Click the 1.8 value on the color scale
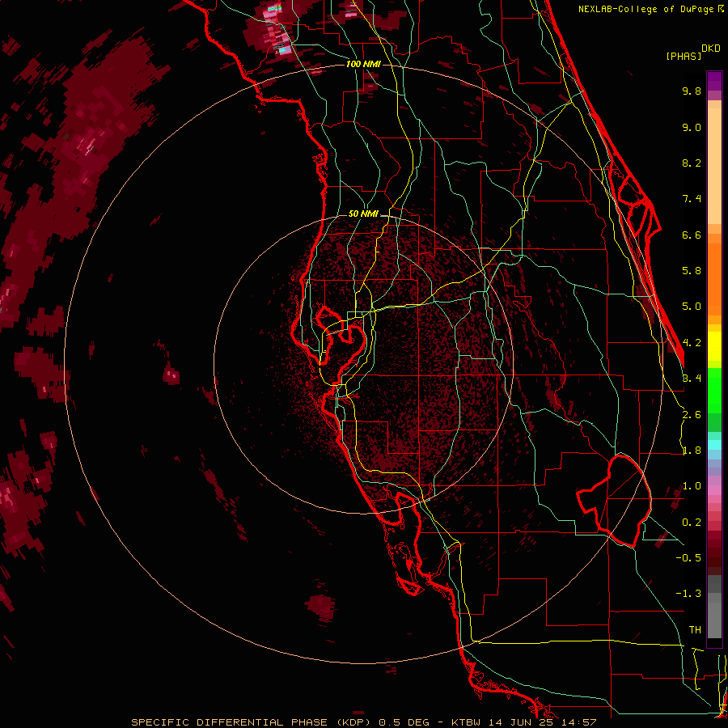This screenshot has height=728, width=728. point(692,451)
